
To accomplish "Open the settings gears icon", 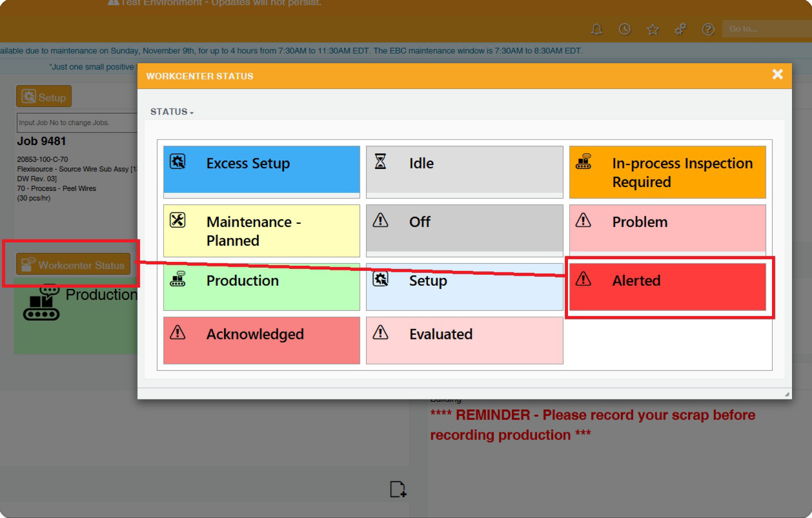I will 680,30.
